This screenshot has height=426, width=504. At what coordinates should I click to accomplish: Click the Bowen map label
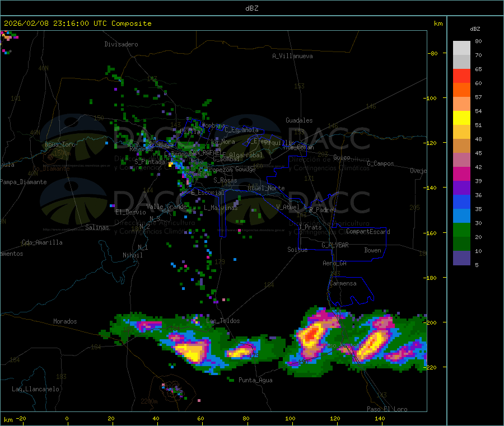pos(372,250)
